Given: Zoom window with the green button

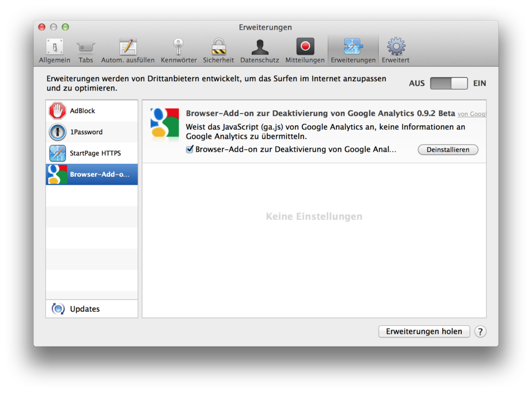Looking at the screenshot, I should pyautogui.click(x=65, y=27).
